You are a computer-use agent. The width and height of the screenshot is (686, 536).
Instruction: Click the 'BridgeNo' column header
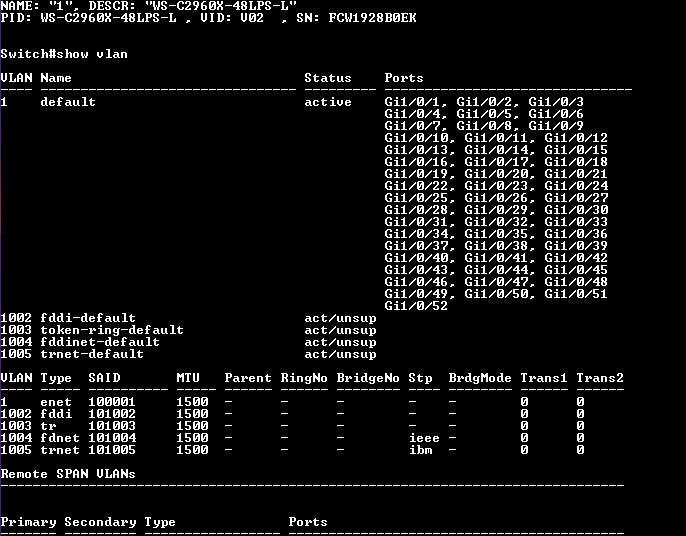tap(368, 378)
